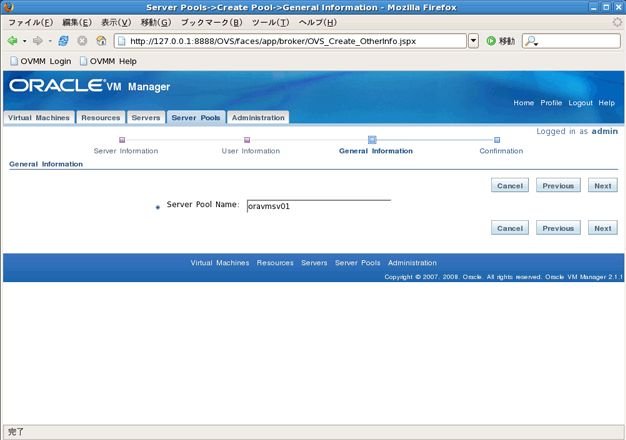Viewport: 626px width, 440px height.
Task: Click footer Server Pools link
Action: (x=358, y=263)
